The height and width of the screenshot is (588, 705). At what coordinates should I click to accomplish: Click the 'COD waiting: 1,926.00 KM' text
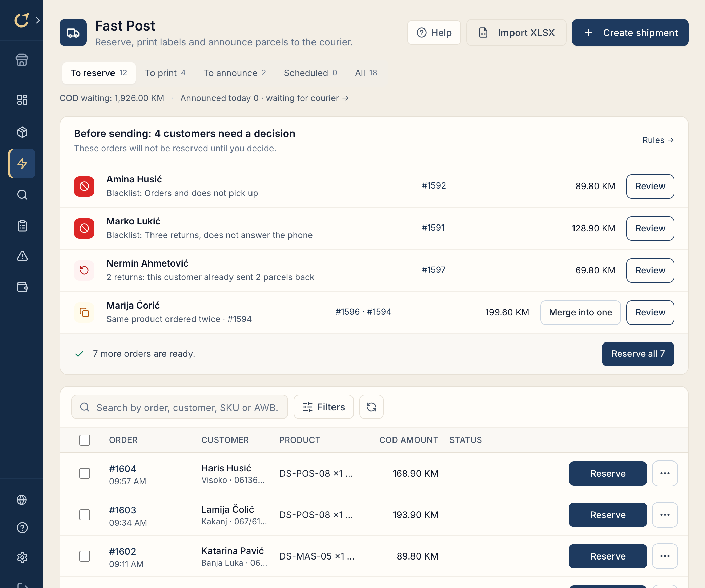[x=112, y=98]
